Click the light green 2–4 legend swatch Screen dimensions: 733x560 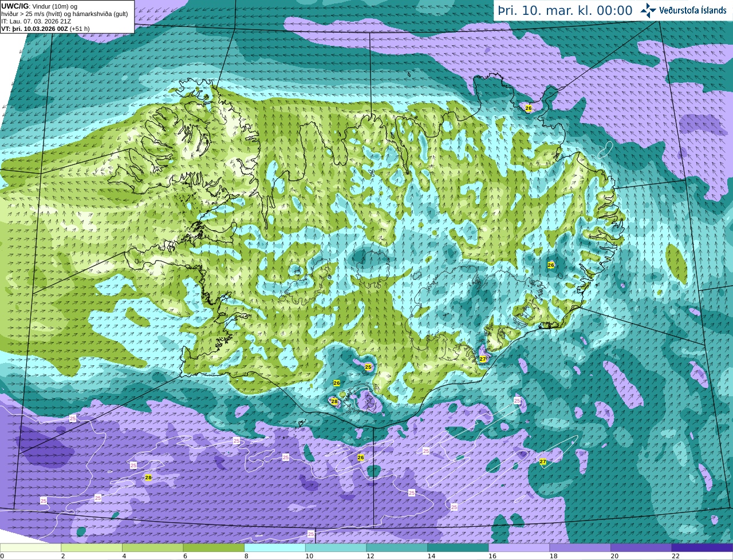click(92, 548)
